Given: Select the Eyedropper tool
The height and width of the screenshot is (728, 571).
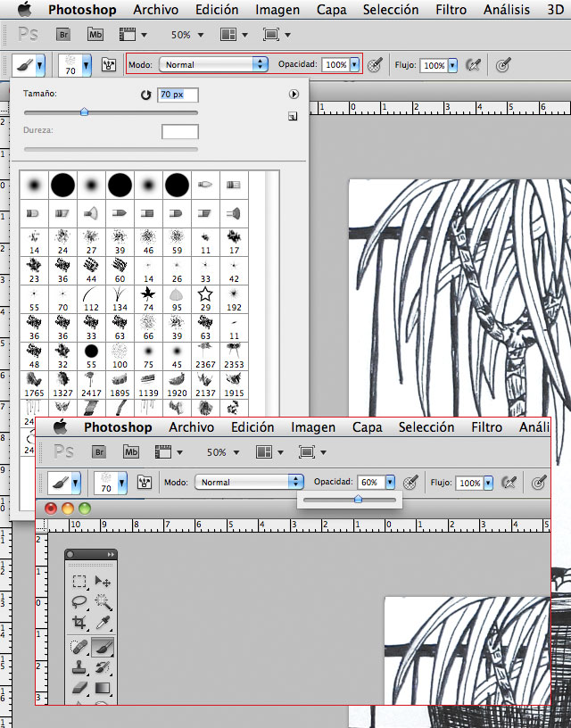Looking at the screenshot, I should click(x=102, y=622).
